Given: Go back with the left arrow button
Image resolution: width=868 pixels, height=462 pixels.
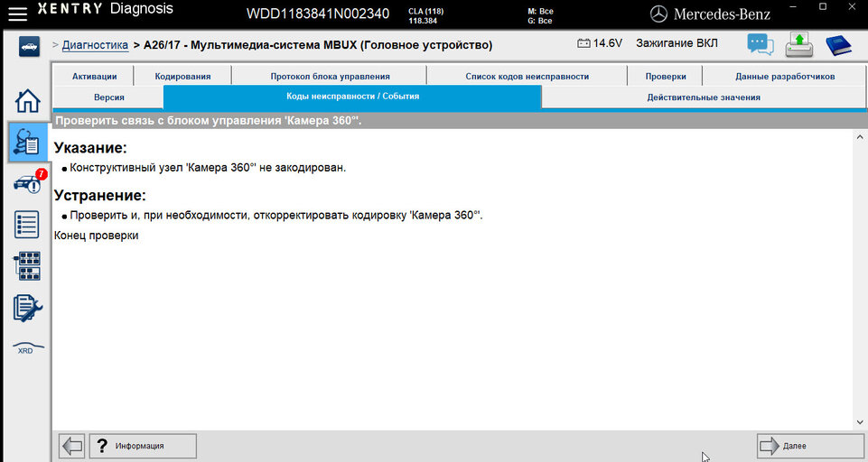Looking at the screenshot, I should coord(72,446).
